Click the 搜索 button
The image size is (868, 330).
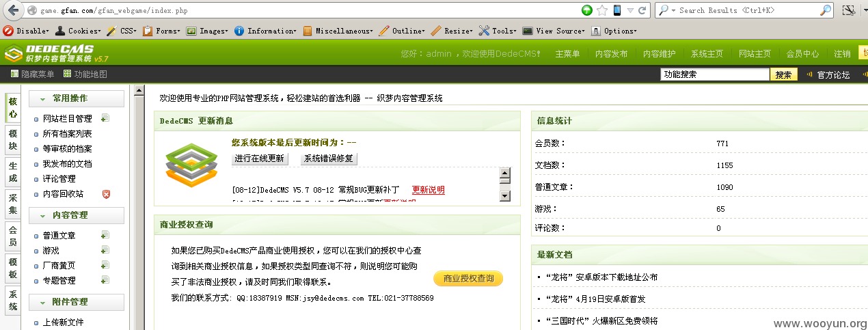pos(784,74)
